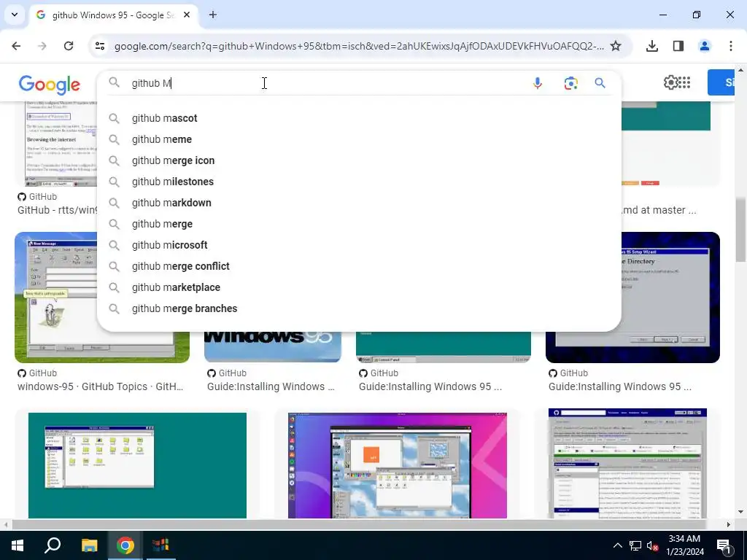Screen dimensions: 747x560
Task: Choose suggestion github markdown
Action: (359, 203)
